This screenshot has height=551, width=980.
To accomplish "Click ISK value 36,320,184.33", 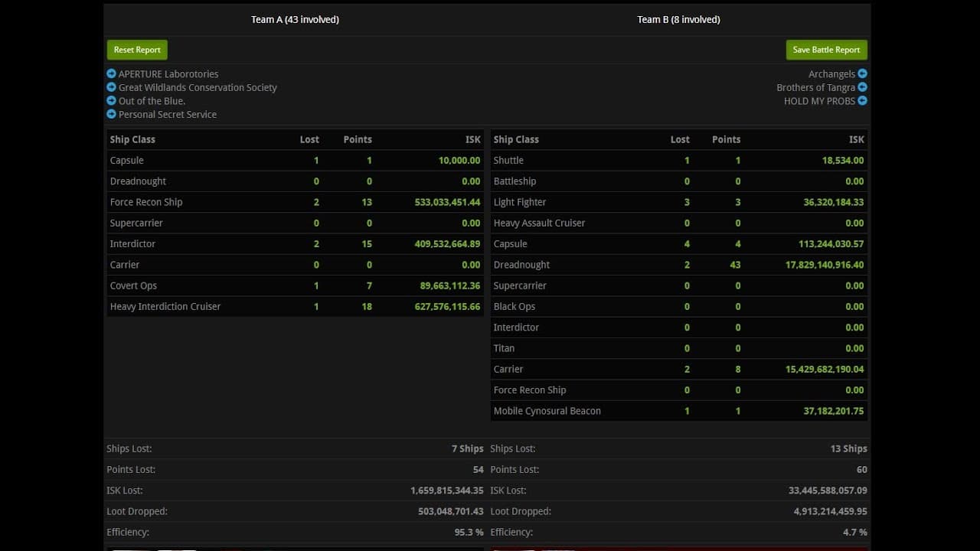I will click(x=834, y=202).
